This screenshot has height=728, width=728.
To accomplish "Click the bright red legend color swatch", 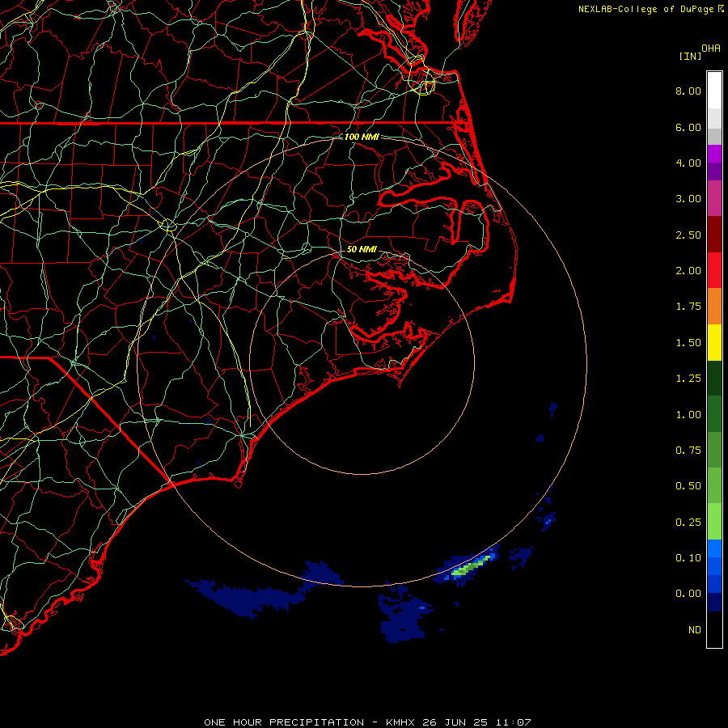I will tap(714, 270).
